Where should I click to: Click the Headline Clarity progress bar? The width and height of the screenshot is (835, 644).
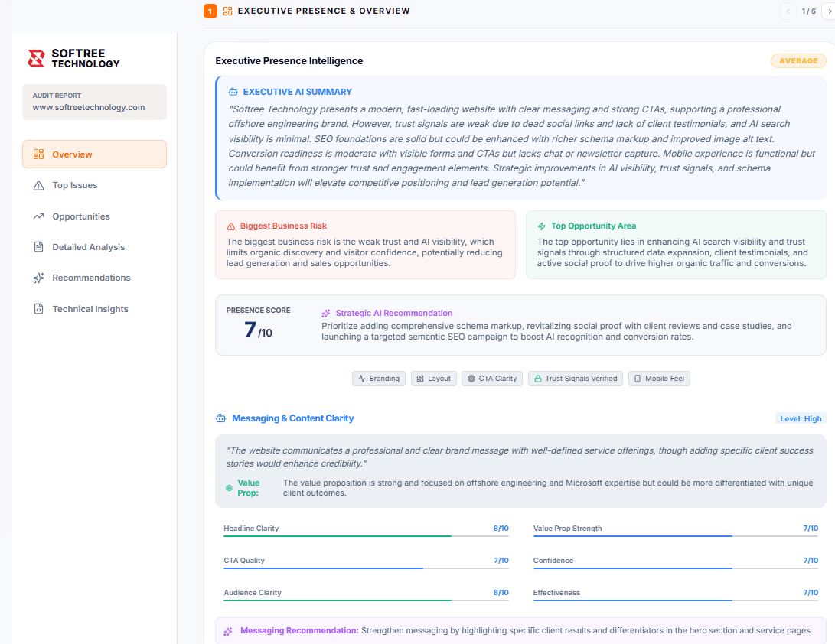pyautogui.click(x=366, y=536)
